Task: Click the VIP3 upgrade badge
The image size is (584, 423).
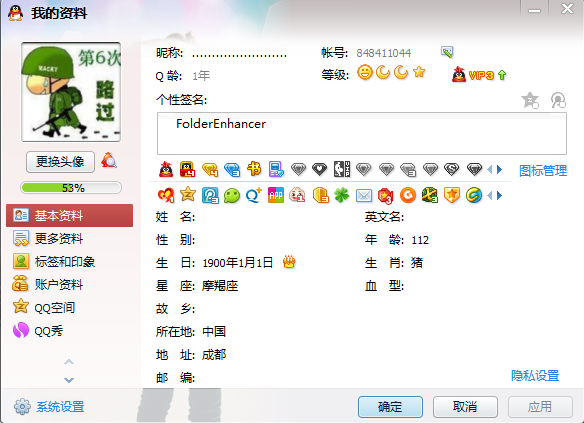Action: tap(479, 75)
